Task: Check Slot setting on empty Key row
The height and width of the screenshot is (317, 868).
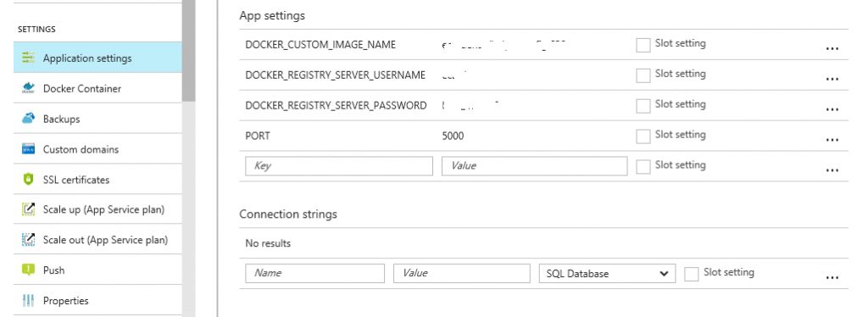Action: click(643, 166)
